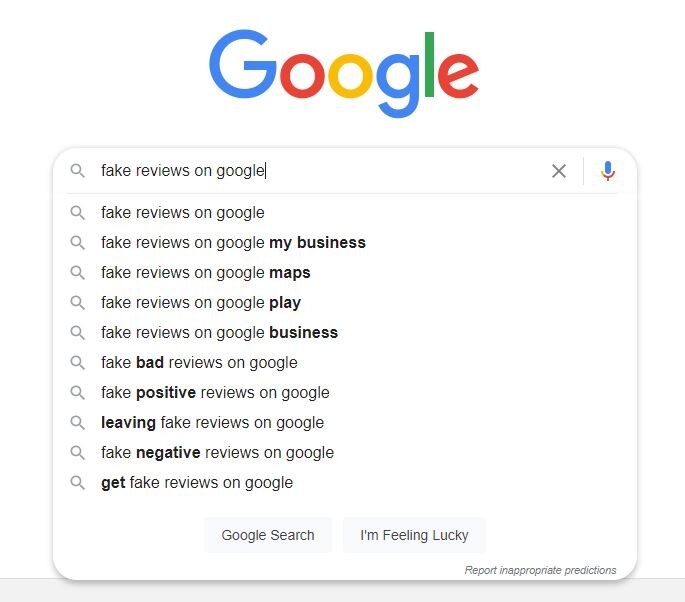Select suggestion 'fake reviews on google'
Viewport: 685px width, 602px height.
[x=183, y=212]
